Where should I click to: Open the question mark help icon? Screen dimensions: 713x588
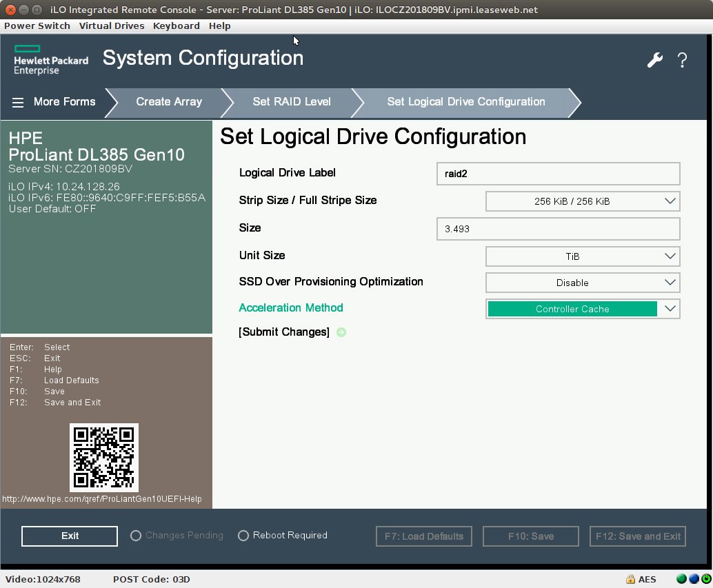(x=682, y=60)
